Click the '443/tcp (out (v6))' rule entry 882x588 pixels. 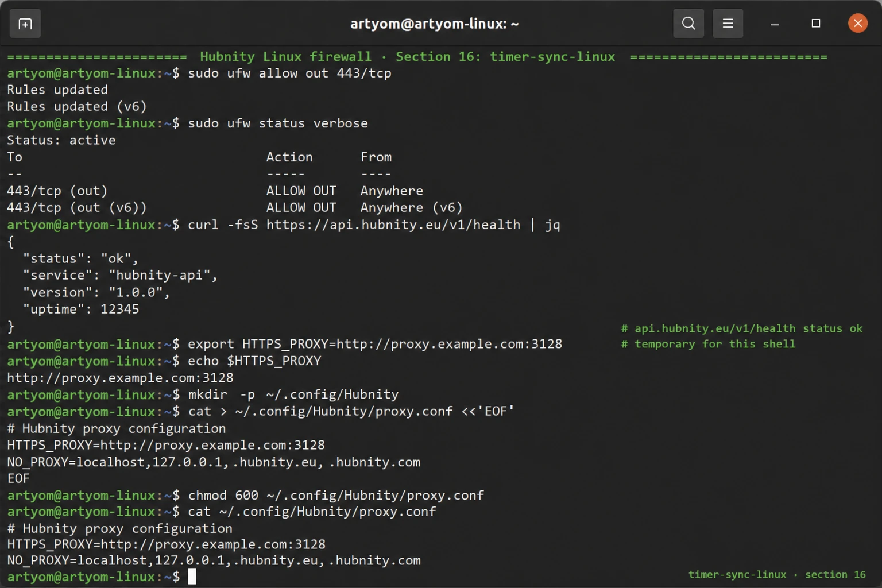point(77,207)
